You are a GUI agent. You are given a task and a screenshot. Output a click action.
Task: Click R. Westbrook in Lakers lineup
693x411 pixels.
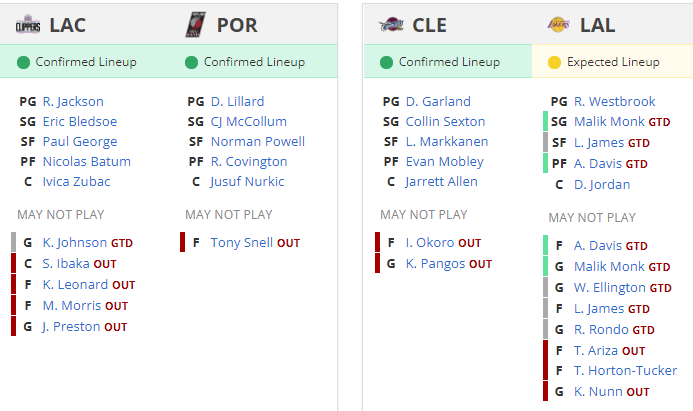[614, 101]
